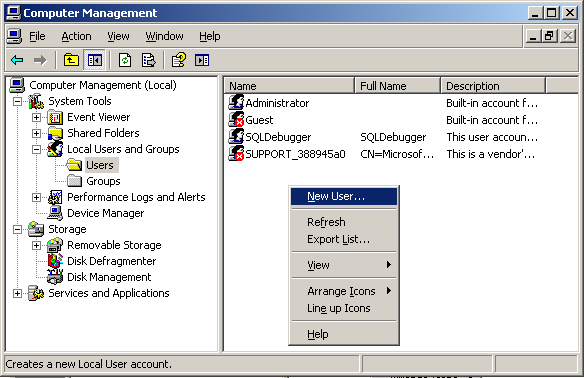Click the Up one level folder icon
Screen dimensions: 584x378
(x=71, y=60)
